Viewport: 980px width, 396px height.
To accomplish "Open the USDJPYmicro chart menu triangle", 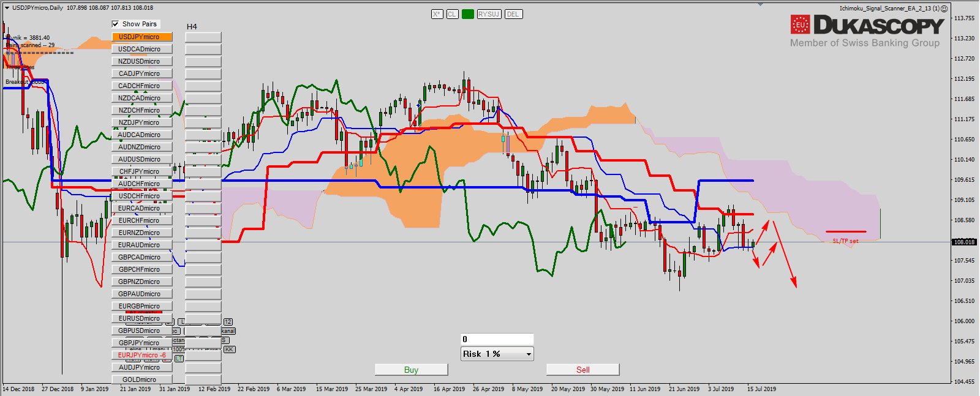I will click(7, 8).
